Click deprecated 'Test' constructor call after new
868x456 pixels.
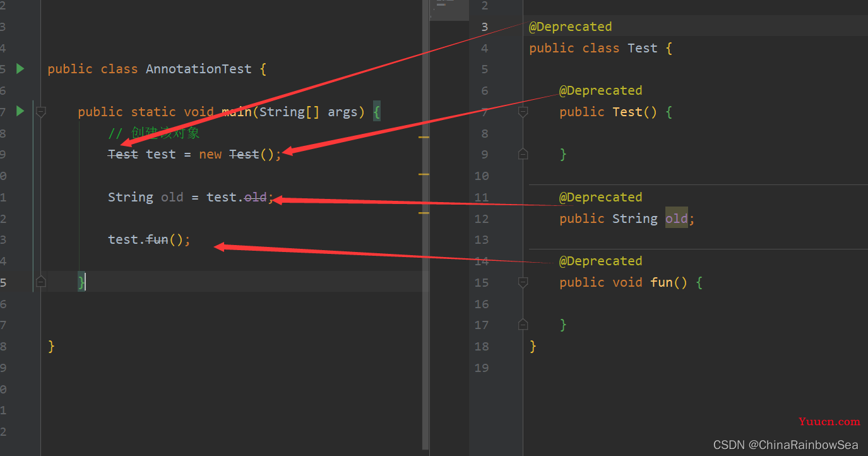click(x=244, y=154)
